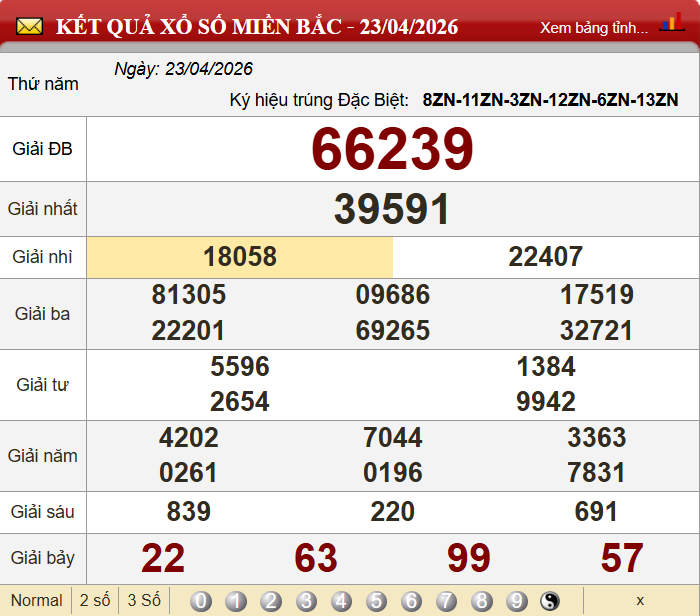Click the envelope icon in the header

click(29, 27)
